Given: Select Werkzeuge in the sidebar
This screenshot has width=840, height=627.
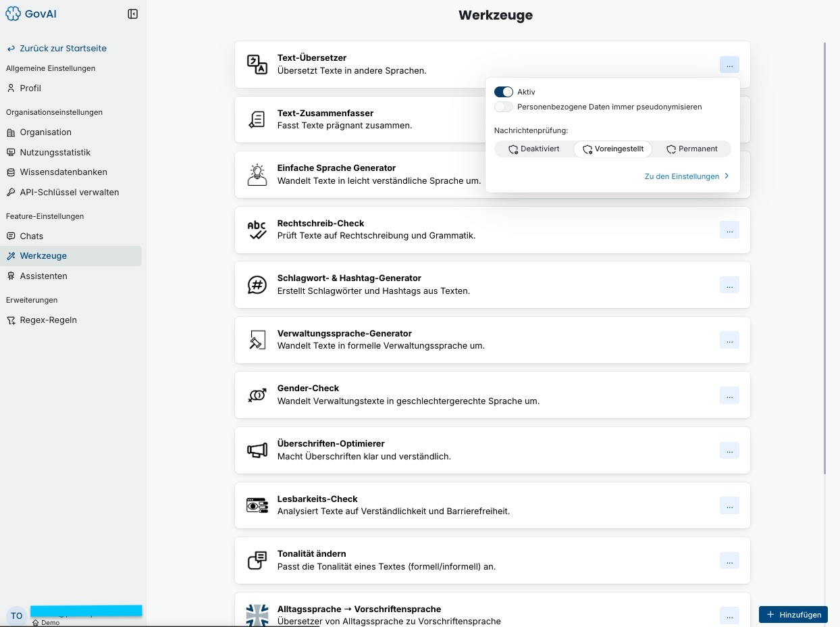Looking at the screenshot, I should [71, 256].
